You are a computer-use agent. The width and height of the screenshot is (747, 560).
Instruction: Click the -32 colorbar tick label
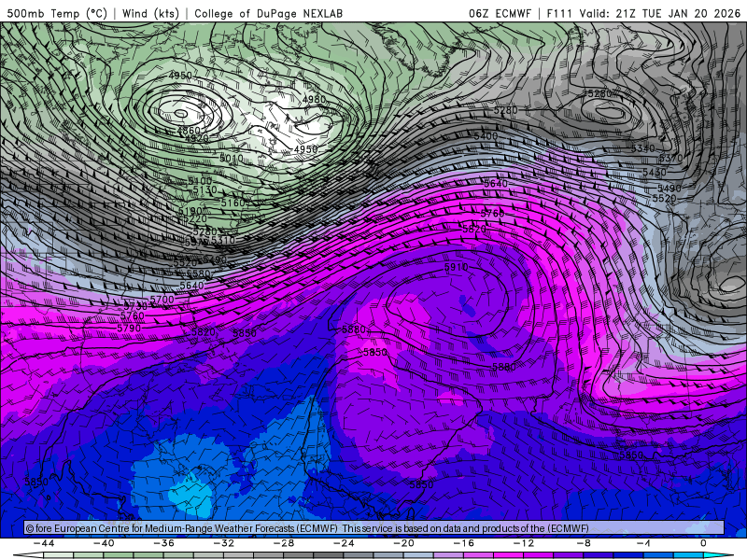pos(224,543)
